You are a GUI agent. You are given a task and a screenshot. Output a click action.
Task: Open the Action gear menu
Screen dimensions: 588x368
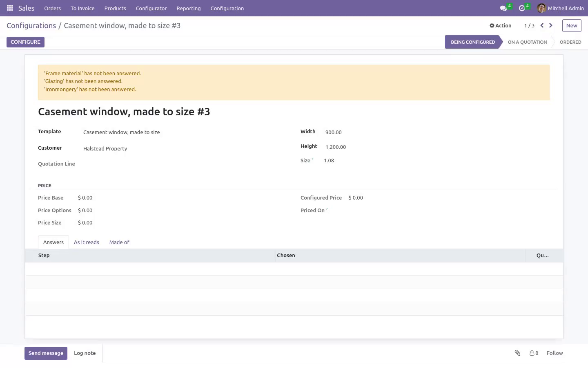(x=500, y=25)
